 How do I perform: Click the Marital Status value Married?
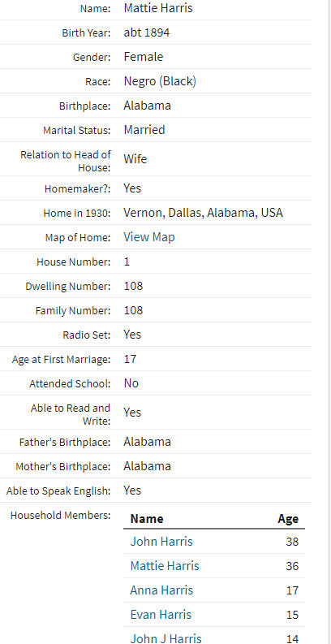point(144,130)
